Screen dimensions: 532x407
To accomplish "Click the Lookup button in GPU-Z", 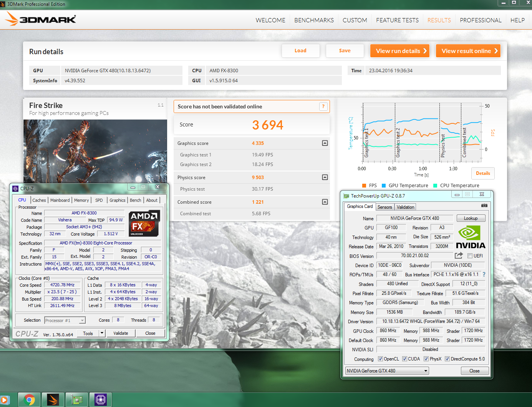I will click(x=471, y=218).
